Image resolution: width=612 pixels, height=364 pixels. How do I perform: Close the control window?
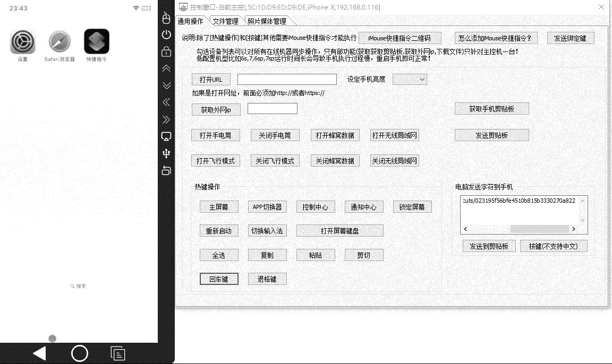point(601,7)
